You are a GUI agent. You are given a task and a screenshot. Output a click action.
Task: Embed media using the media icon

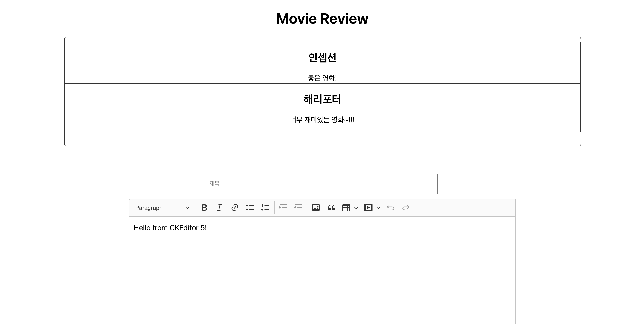pyautogui.click(x=368, y=208)
